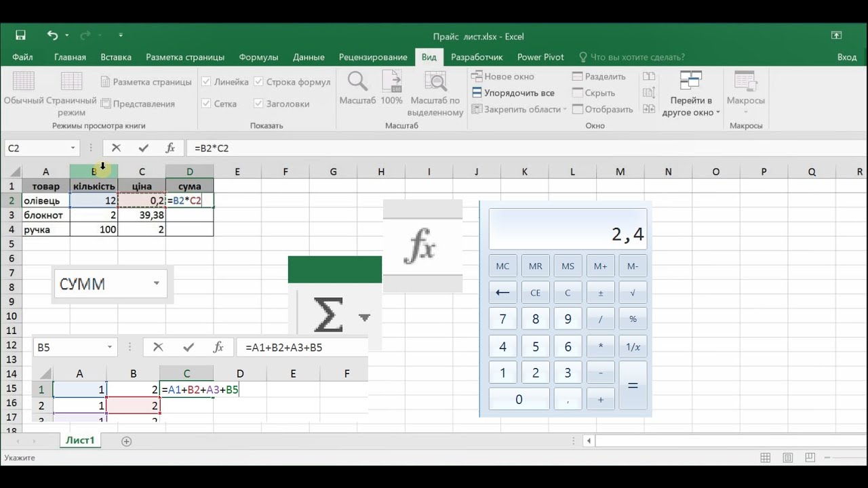The image size is (868, 488).
Task: Click the equals button on the calculator
Action: [x=633, y=385]
